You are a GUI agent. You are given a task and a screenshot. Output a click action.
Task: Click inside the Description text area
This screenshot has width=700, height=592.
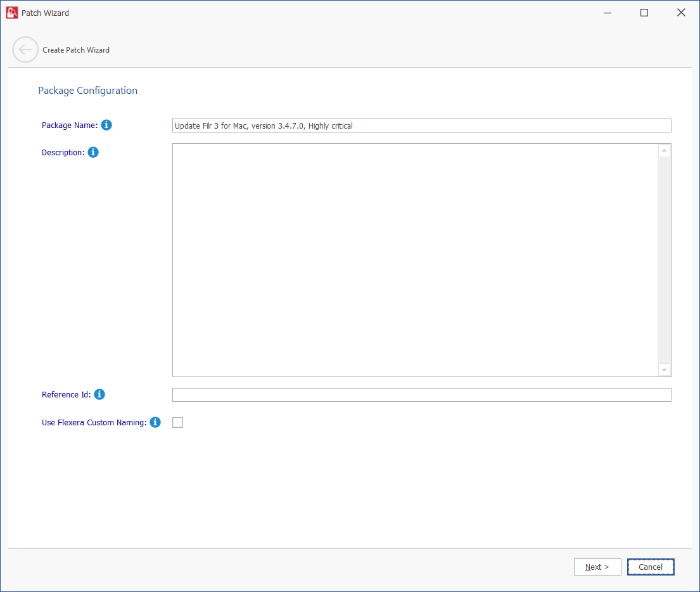[415, 260]
